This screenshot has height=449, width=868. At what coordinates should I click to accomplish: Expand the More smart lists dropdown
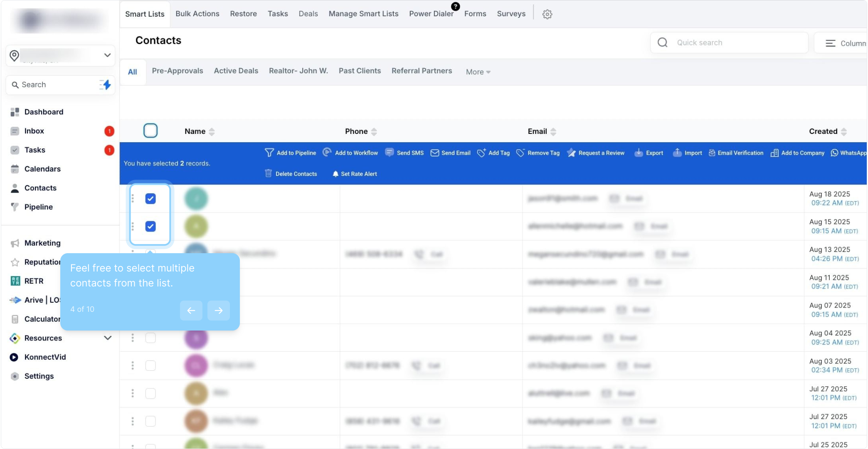click(x=478, y=72)
